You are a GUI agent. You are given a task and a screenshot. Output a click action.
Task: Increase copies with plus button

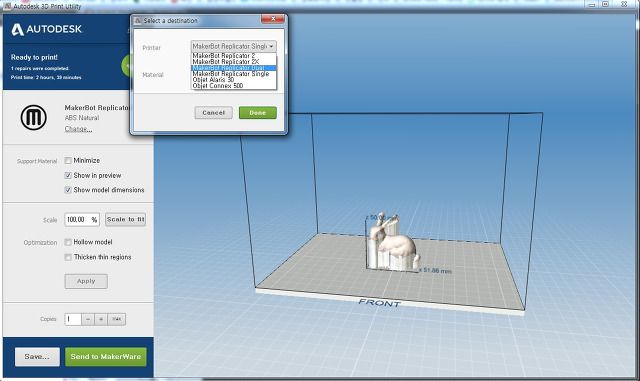pos(101,319)
